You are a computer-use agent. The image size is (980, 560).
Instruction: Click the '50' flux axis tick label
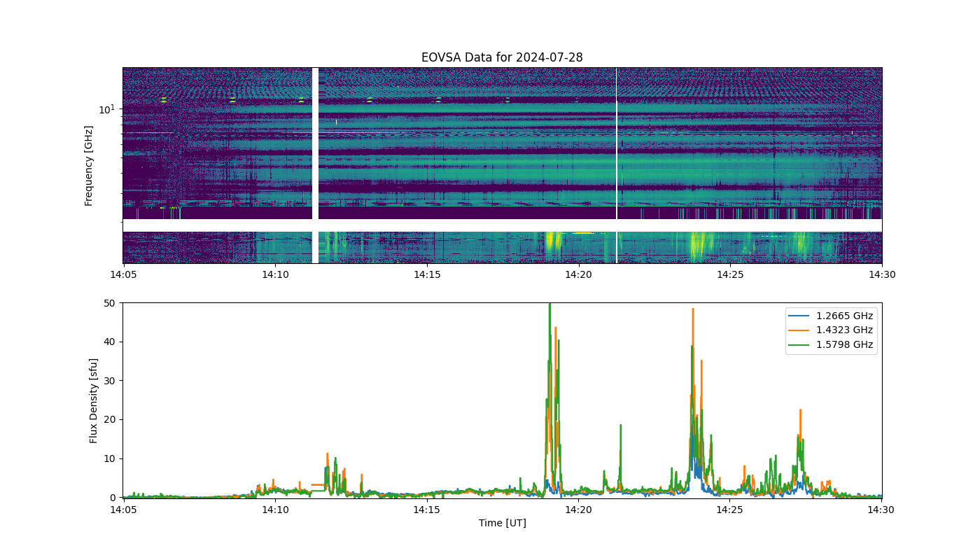click(x=111, y=303)
